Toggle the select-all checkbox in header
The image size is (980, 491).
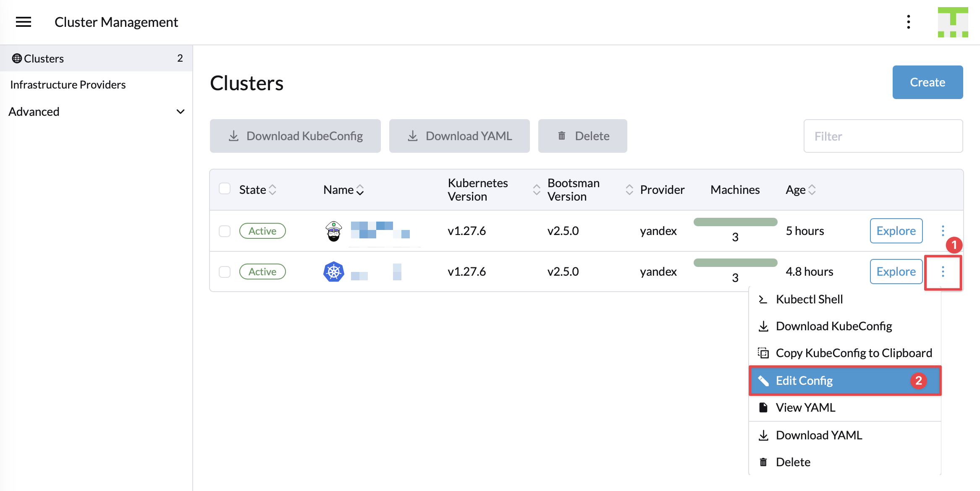tap(225, 189)
